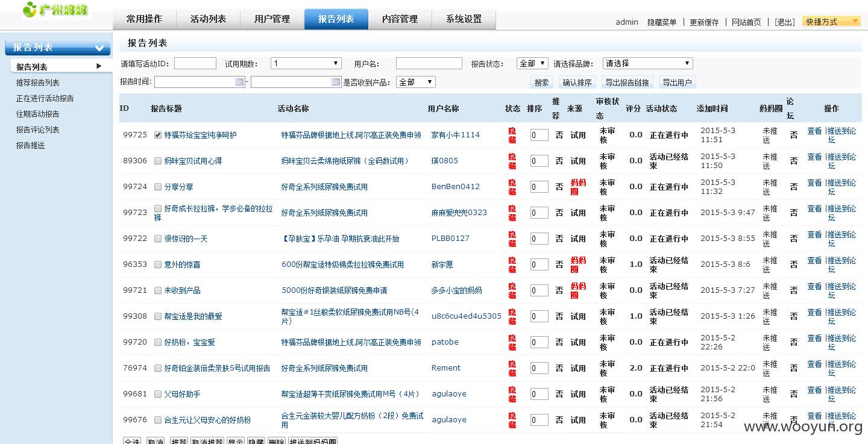Open report title 好奶粉，宝宝爱
The image size is (868, 444).
(x=189, y=342)
